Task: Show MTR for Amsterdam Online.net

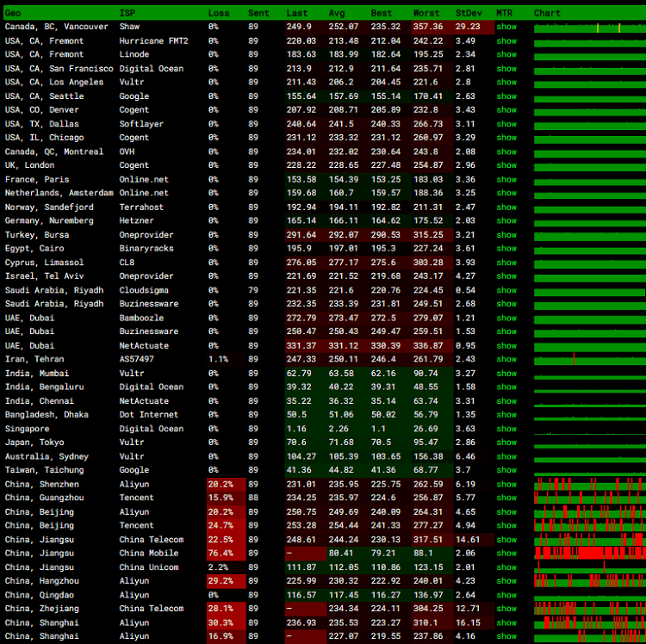Action: tap(506, 193)
